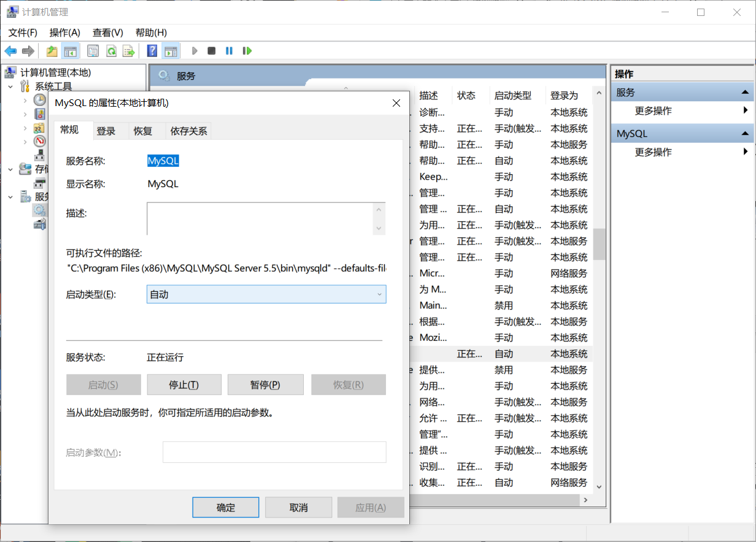756x542 pixels.
Task: Click the 确定 button
Action: (226, 508)
